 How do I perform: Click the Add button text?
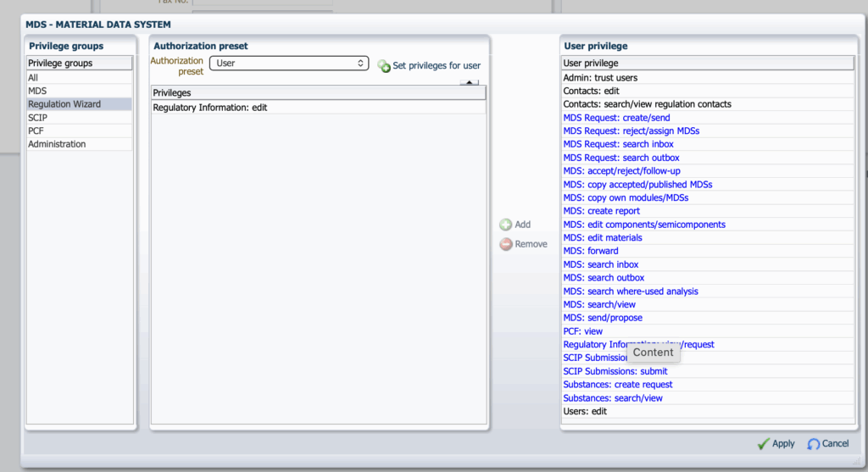click(x=522, y=224)
